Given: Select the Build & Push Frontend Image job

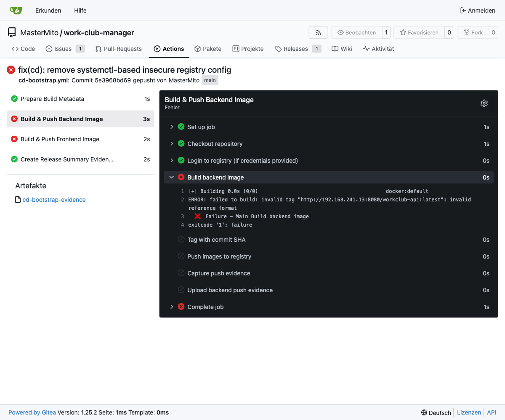Looking at the screenshot, I should tap(60, 139).
